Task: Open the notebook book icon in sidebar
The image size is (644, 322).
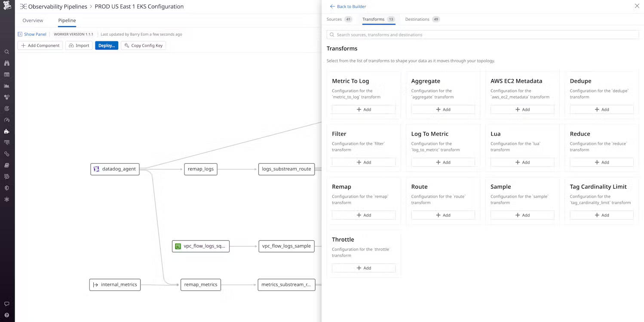Action: (x=7, y=165)
